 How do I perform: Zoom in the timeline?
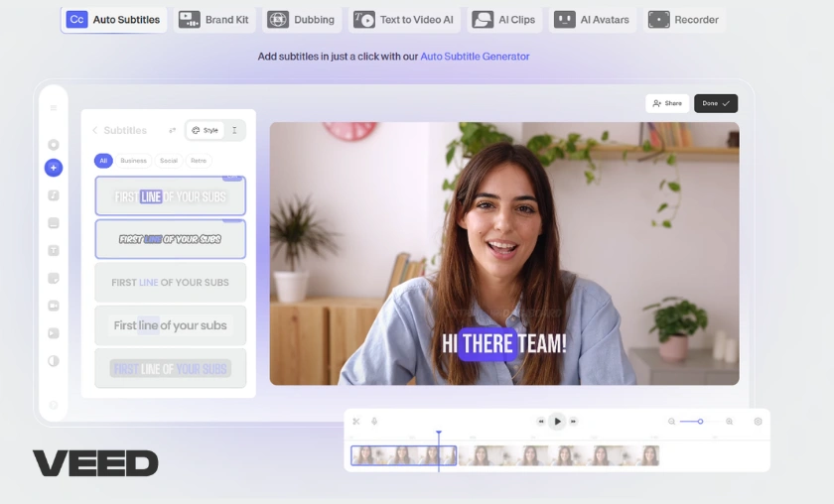(729, 421)
